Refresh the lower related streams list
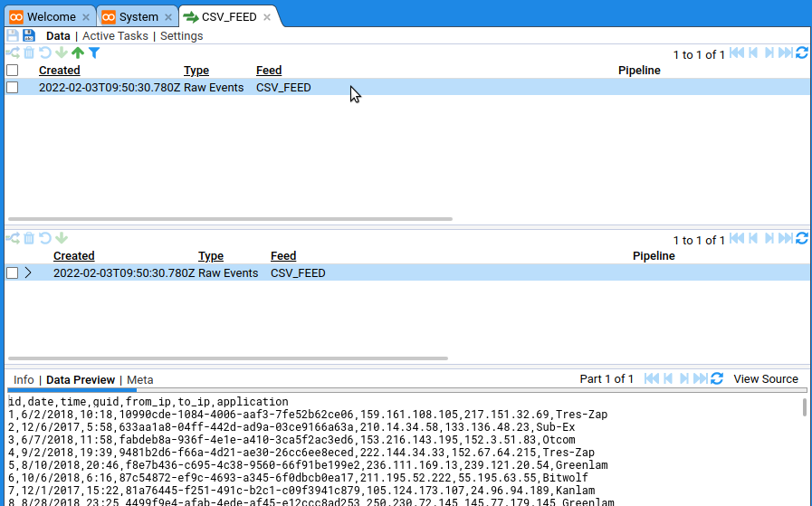 (x=801, y=239)
